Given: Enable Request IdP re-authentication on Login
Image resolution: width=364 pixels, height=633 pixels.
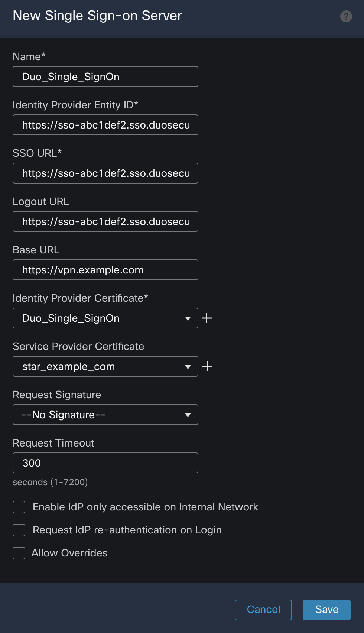Looking at the screenshot, I should pos(19,530).
